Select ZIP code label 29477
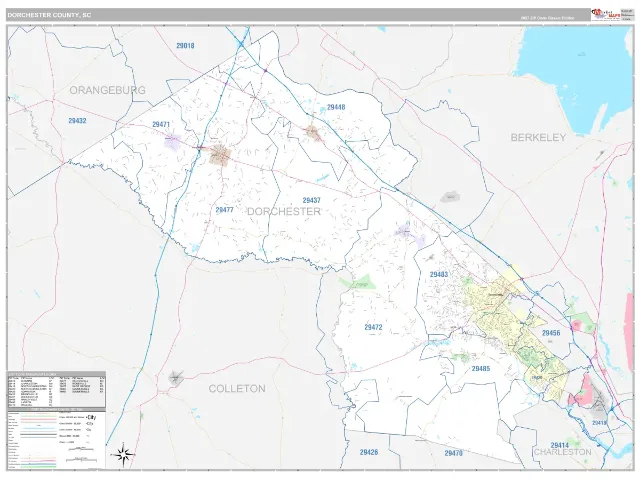 point(224,210)
